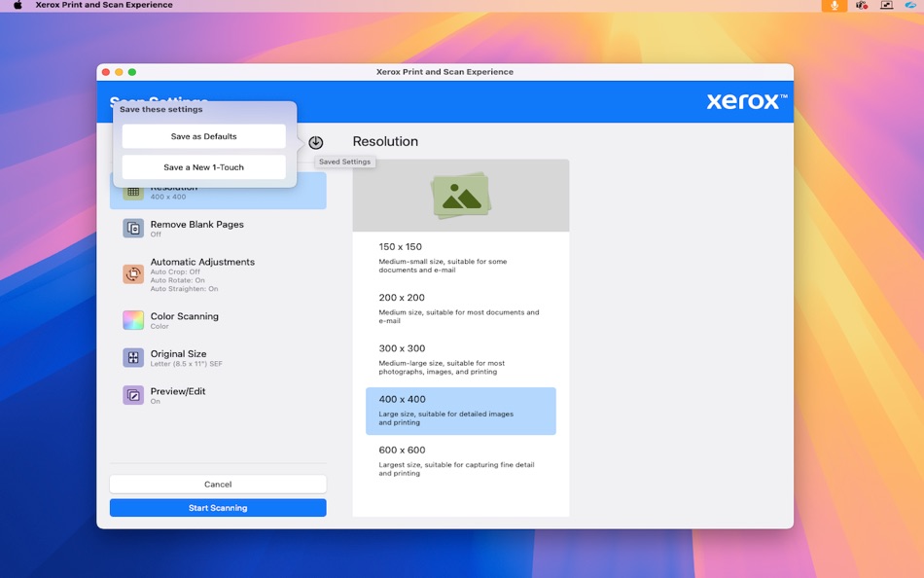Viewport: 924px width, 578px height.
Task: Click 'Letter (8.5 x 11") SEF' text
Action: tap(186, 364)
